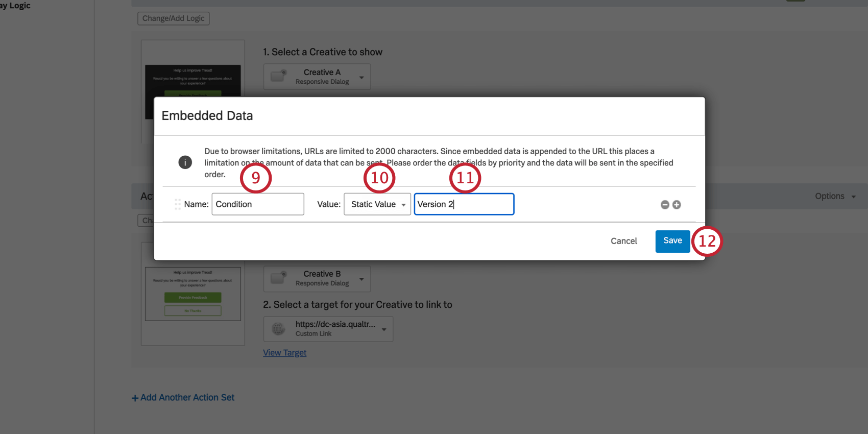The image size is (868, 434).
Task: Click the info icon in the dialog
Action: (185, 162)
